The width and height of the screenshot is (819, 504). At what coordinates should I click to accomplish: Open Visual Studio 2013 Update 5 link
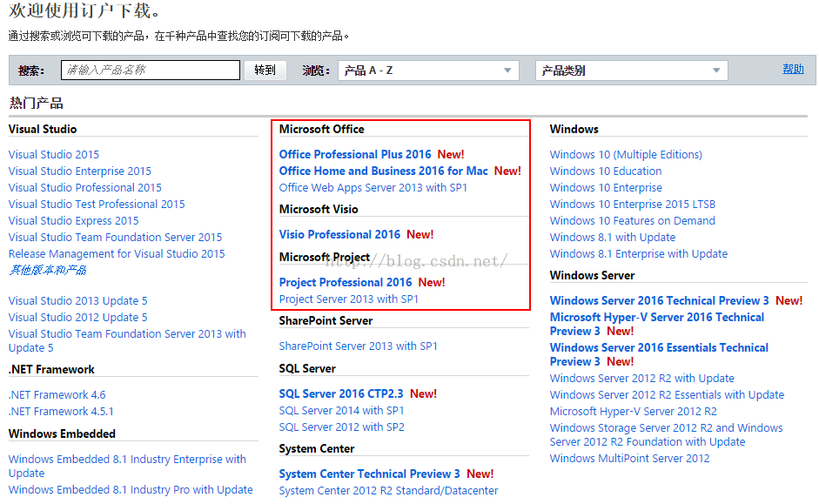[77, 301]
